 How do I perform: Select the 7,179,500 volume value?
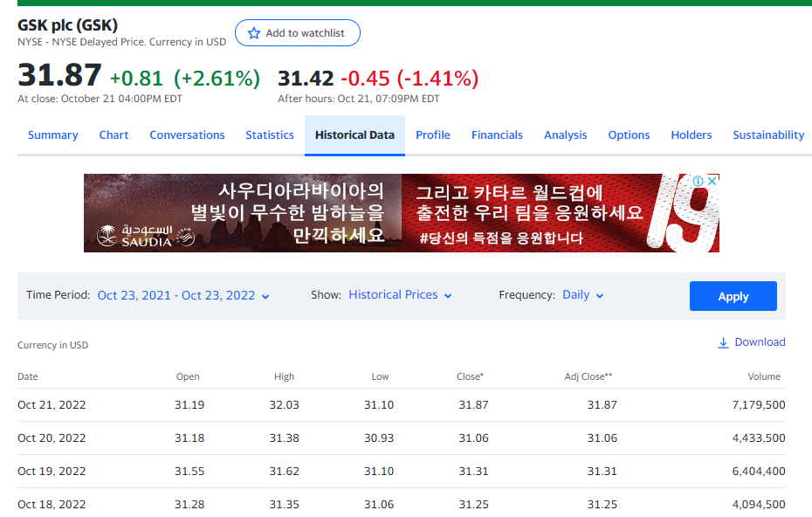(x=759, y=405)
